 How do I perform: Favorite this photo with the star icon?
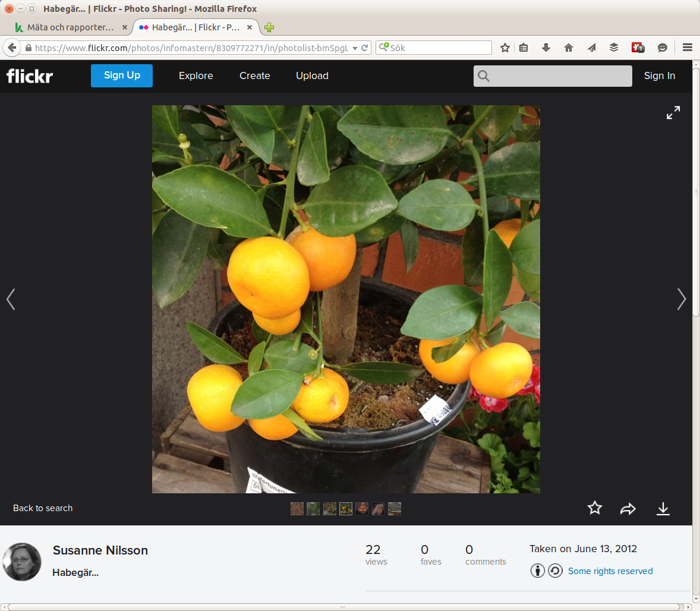[x=594, y=508]
